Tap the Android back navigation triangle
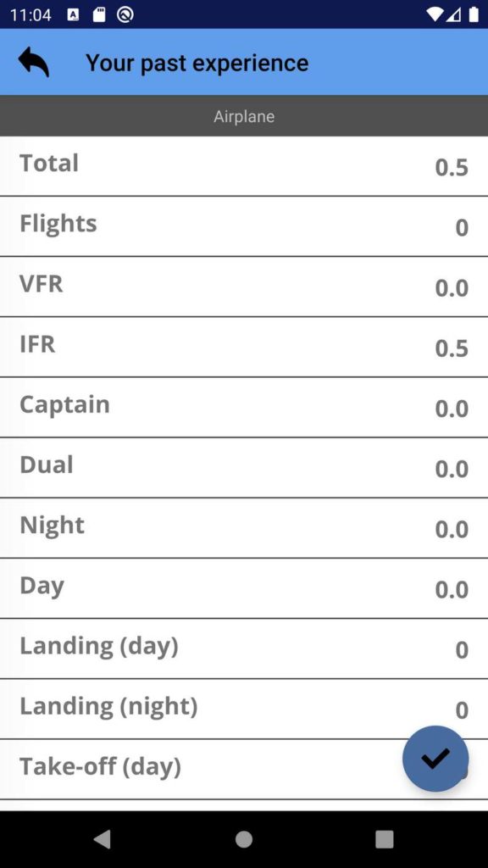 (102, 839)
